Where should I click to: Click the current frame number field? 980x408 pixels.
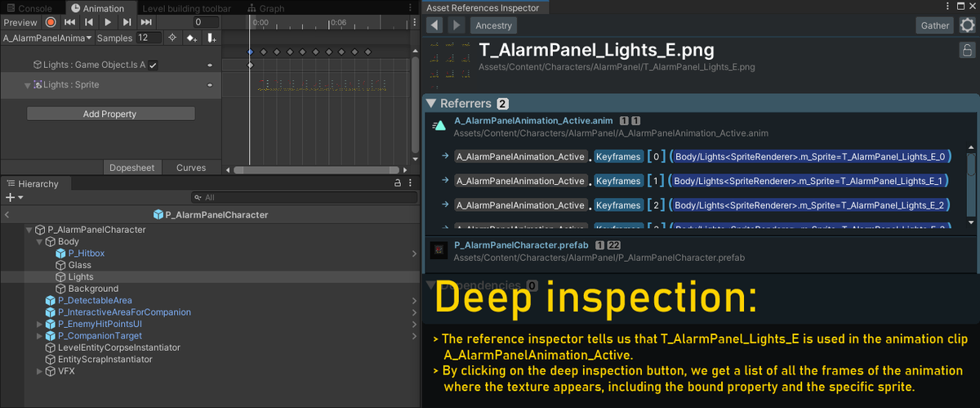click(207, 23)
